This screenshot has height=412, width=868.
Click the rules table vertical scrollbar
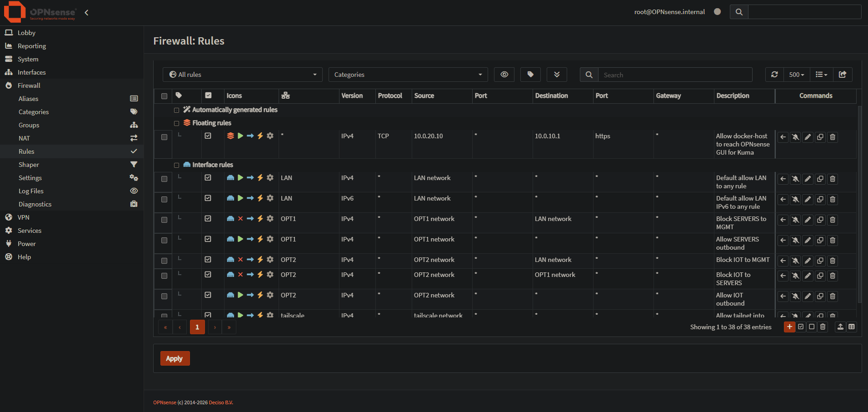point(859,205)
